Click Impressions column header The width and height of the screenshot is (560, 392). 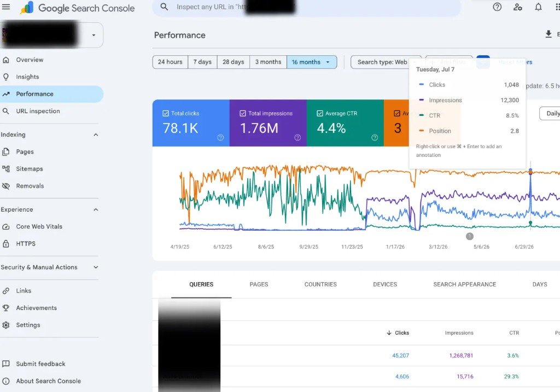tap(459, 333)
